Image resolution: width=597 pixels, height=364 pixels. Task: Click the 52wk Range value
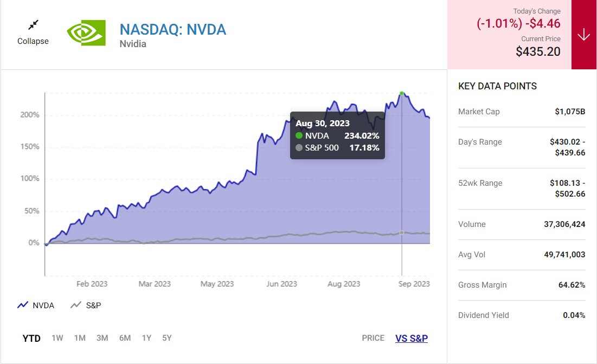point(567,188)
